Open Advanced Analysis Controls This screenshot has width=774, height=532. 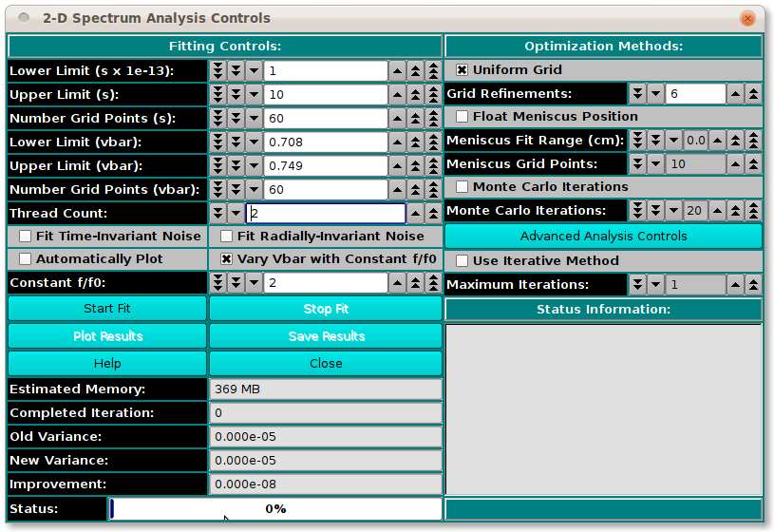(603, 237)
